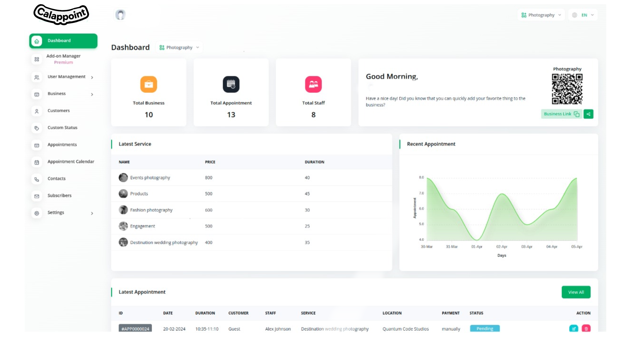Expand the Business submenu chevron
Image resolution: width=644 pixels, height=362 pixels.
tap(92, 95)
